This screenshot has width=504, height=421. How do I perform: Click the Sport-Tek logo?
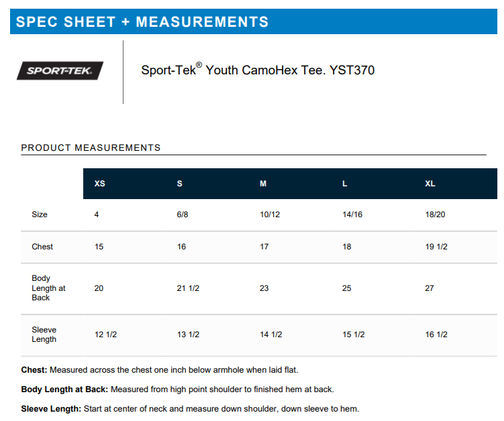[60, 70]
